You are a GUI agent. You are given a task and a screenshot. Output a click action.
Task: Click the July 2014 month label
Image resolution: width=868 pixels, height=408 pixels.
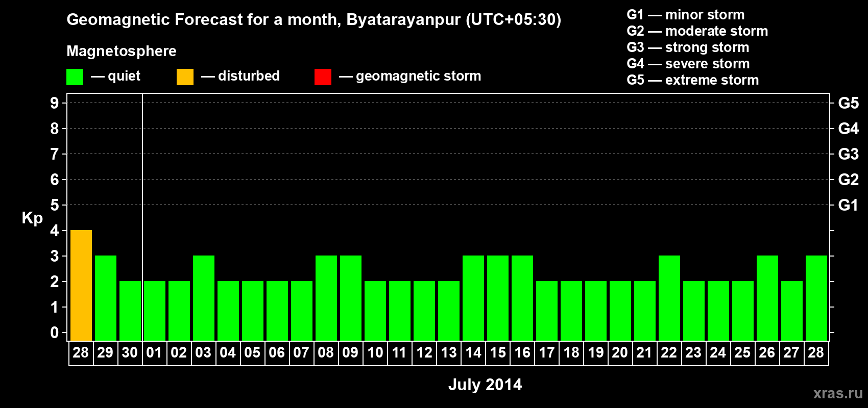[x=485, y=385]
